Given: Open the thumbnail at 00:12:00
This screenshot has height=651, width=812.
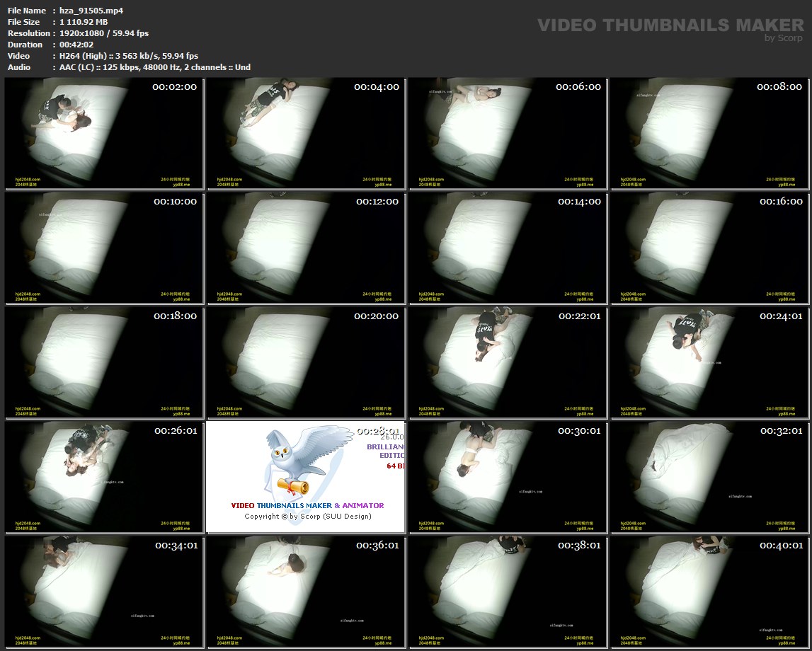Looking at the screenshot, I should click(306, 248).
